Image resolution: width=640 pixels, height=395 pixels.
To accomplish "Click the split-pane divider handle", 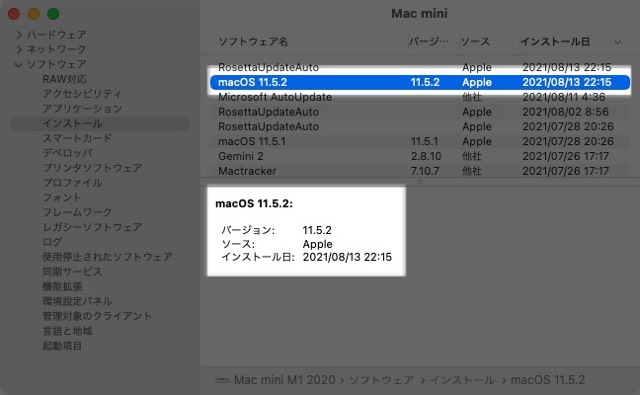I will point(420,182).
